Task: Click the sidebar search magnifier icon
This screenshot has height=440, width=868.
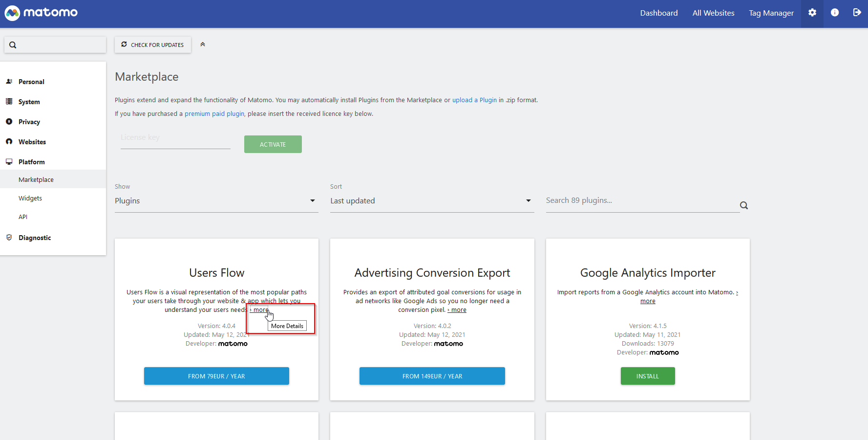Action: click(x=13, y=45)
